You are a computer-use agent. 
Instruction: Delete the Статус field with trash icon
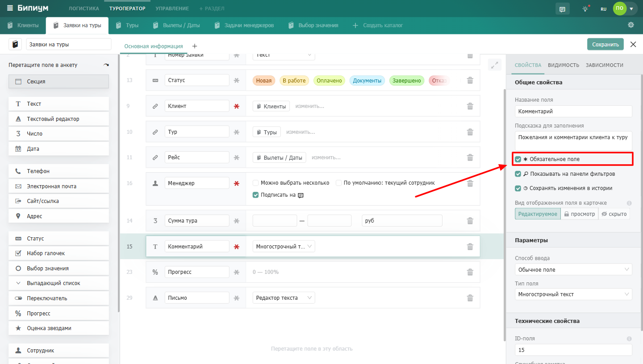(x=470, y=80)
